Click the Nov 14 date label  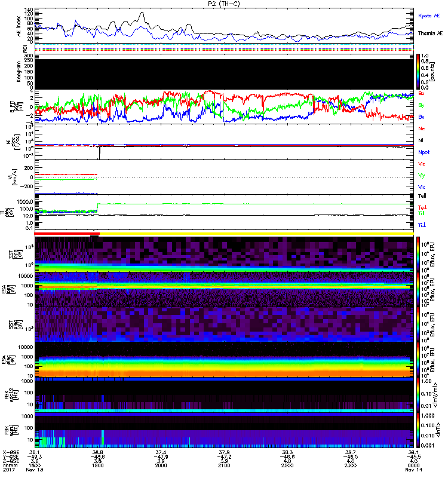(x=413, y=470)
